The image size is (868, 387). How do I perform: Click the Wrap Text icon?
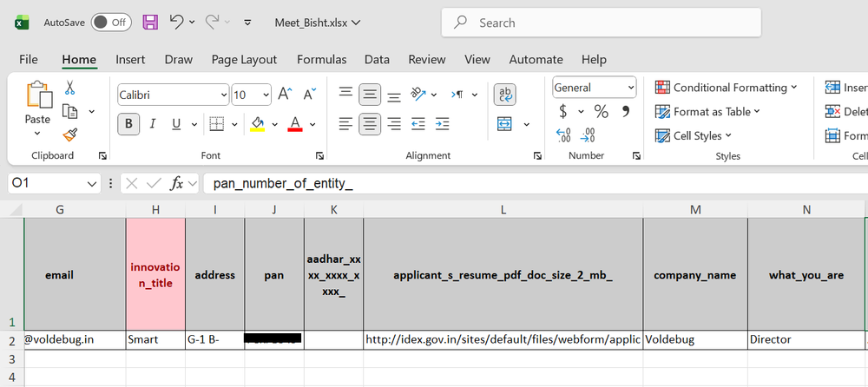click(504, 95)
